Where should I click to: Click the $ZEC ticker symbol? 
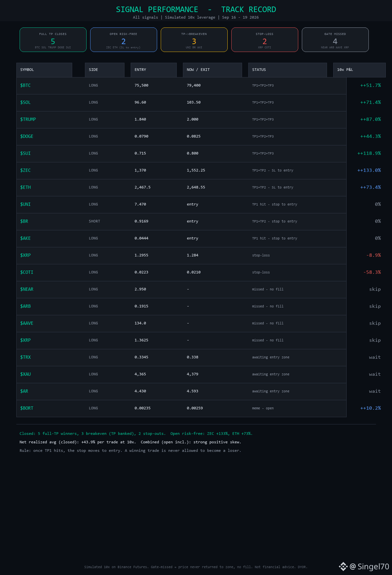tap(25, 170)
